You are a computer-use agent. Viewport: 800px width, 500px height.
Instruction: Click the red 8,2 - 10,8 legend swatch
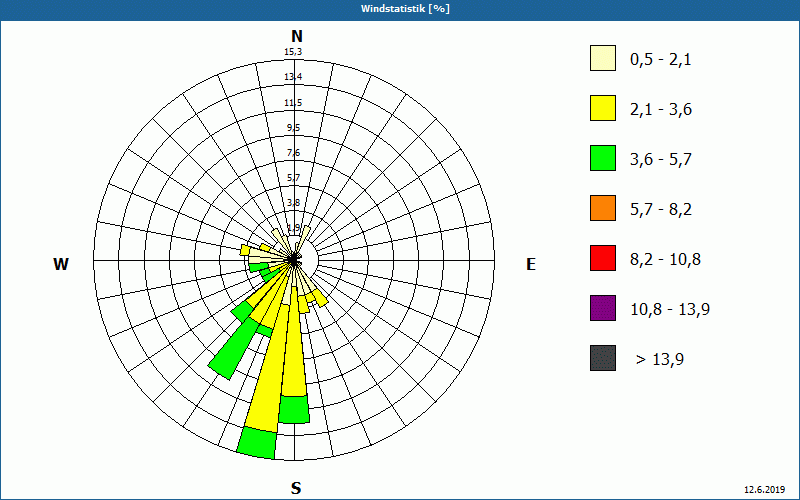click(x=603, y=258)
